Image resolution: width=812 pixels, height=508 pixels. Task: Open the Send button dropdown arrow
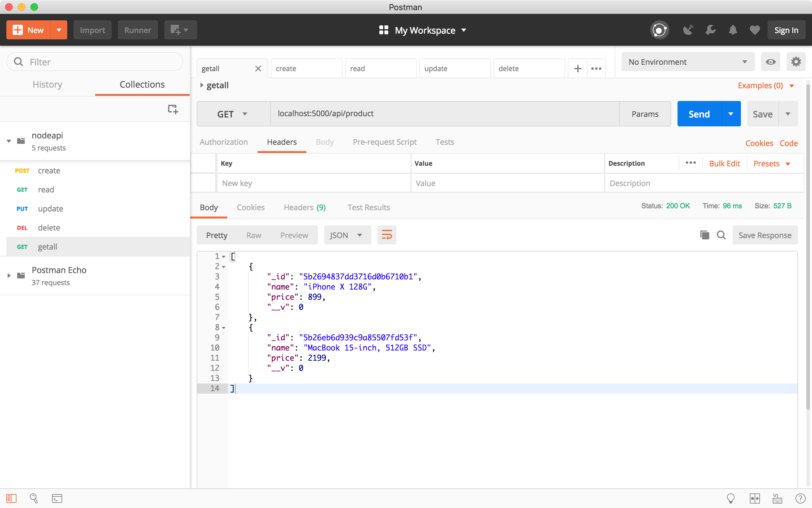731,114
